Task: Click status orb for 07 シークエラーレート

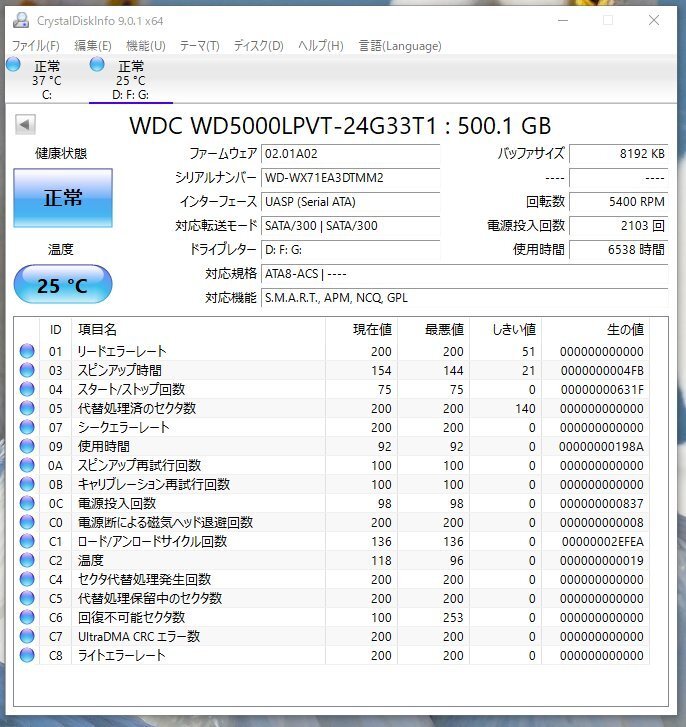Action: click(27, 427)
